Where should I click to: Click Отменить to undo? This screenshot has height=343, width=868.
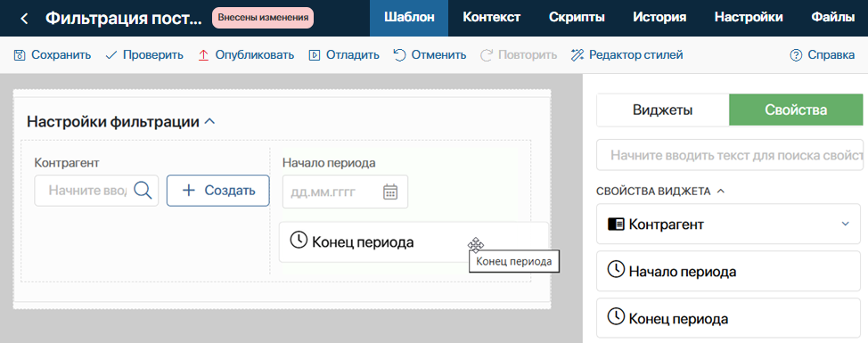click(430, 54)
